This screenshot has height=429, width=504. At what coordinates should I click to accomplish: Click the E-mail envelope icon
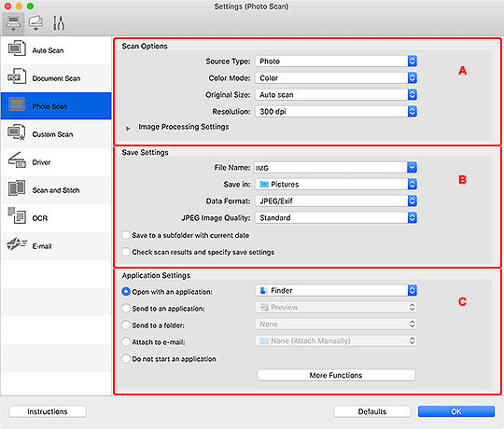click(x=17, y=244)
